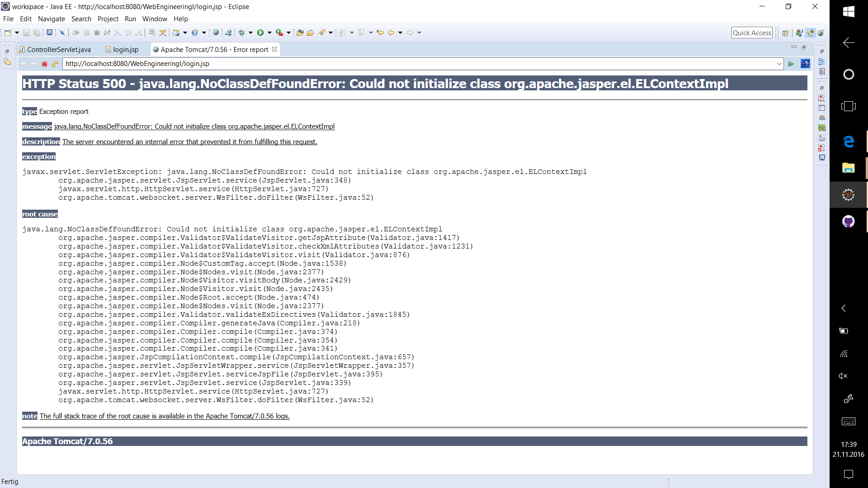Open the Run dropdown arrow
Image resolution: width=868 pixels, height=488 pixels.
click(269, 33)
